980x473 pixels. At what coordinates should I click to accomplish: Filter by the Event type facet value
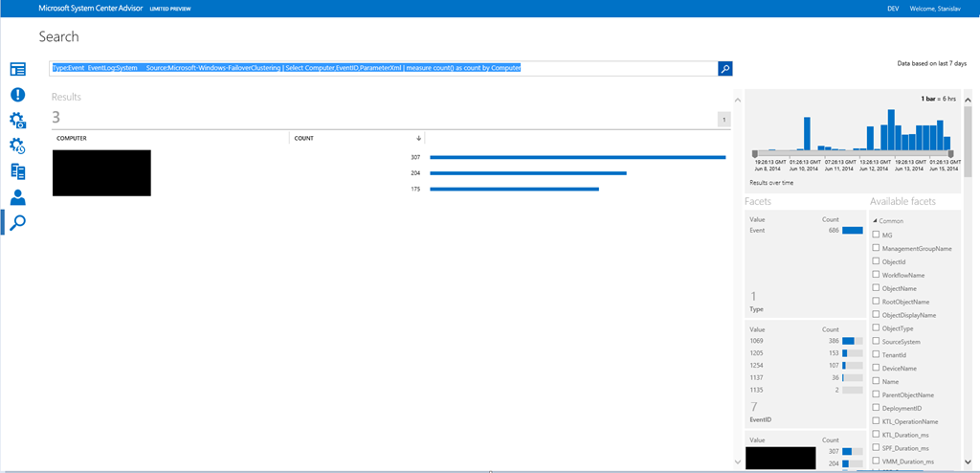click(x=758, y=231)
